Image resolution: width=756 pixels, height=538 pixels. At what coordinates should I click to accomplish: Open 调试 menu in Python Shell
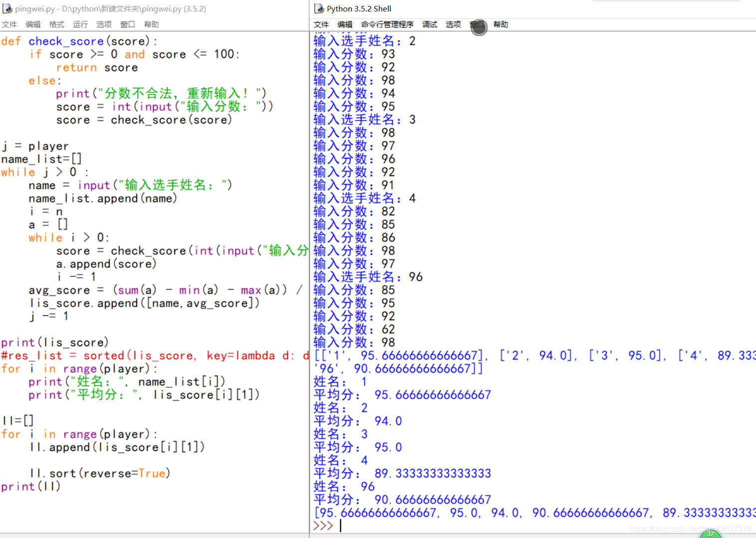point(430,24)
